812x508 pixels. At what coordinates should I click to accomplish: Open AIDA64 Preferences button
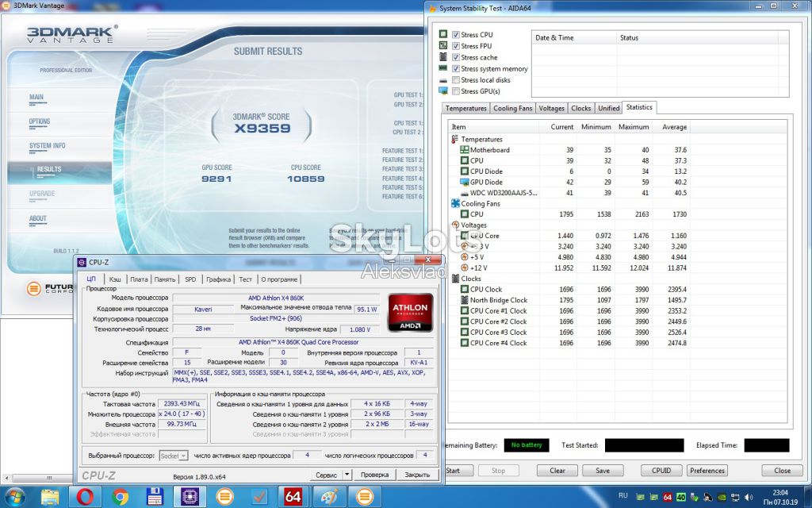(x=707, y=471)
